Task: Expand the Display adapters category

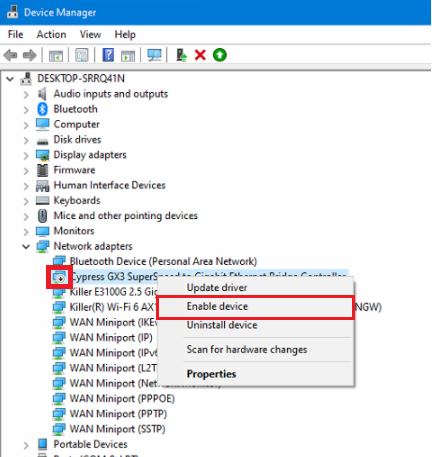Action: coord(26,155)
